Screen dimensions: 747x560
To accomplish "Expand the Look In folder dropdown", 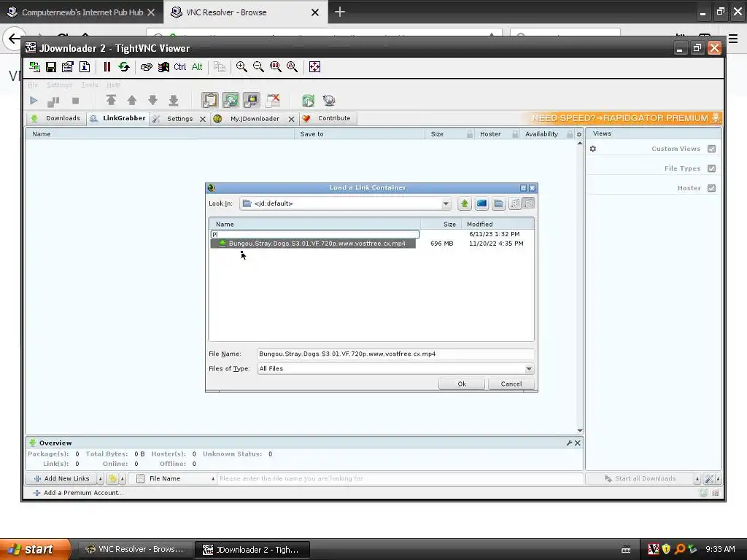I will point(446,203).
